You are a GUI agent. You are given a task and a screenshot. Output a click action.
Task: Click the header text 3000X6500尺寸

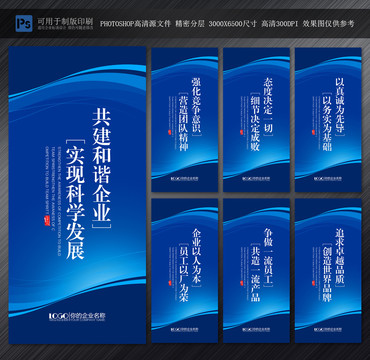click(x=233, y=24)
